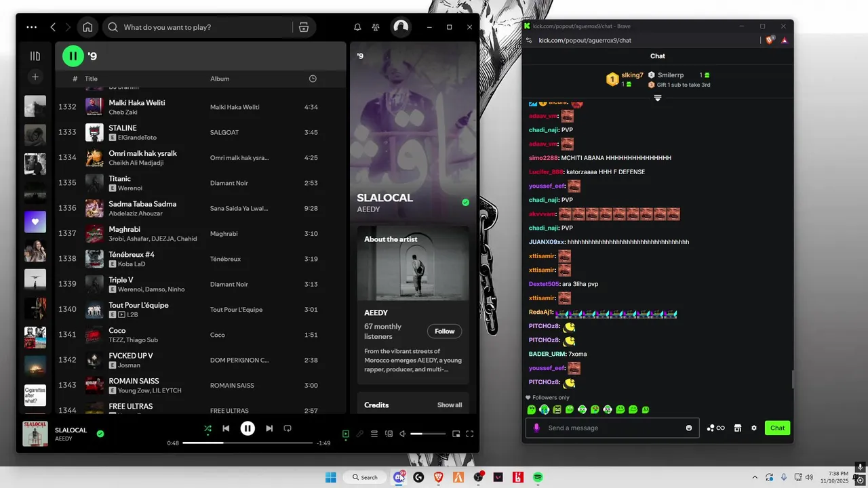Viewport: 868px width, 488px height.
Task: Skip to previous track
Action: pos(226,428)
